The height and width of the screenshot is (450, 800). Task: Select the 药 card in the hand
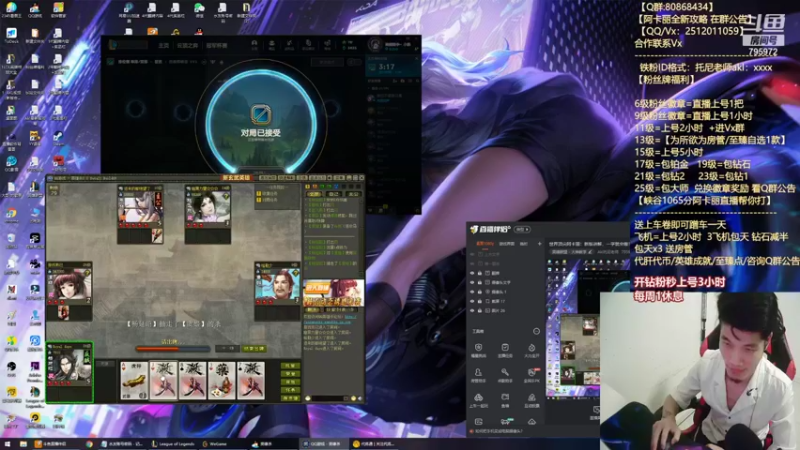221,380
